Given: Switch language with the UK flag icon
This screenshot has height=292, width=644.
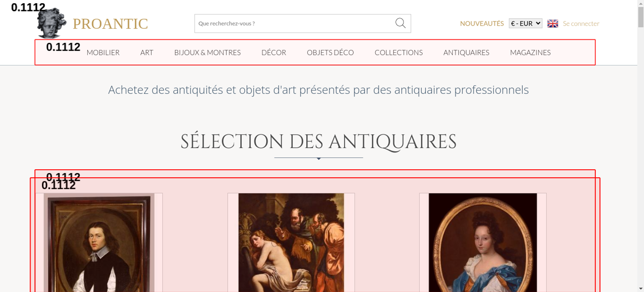Looking at the screenshot, I should (x=553, y=23).
